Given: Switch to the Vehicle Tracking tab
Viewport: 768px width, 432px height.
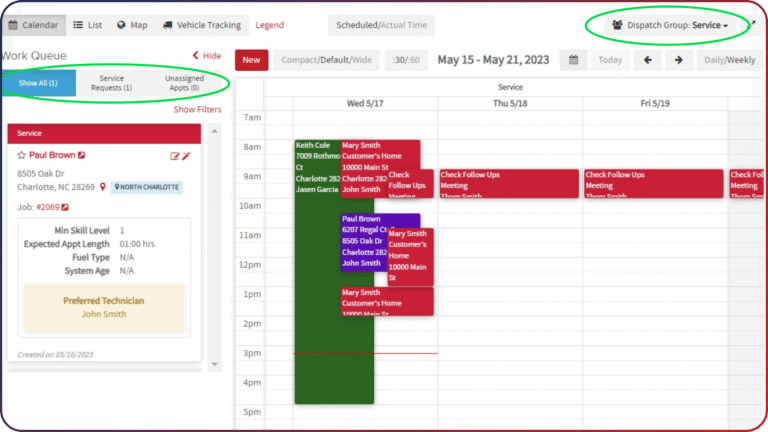Looking at the screenshot, I should click(x=202, y=25).
